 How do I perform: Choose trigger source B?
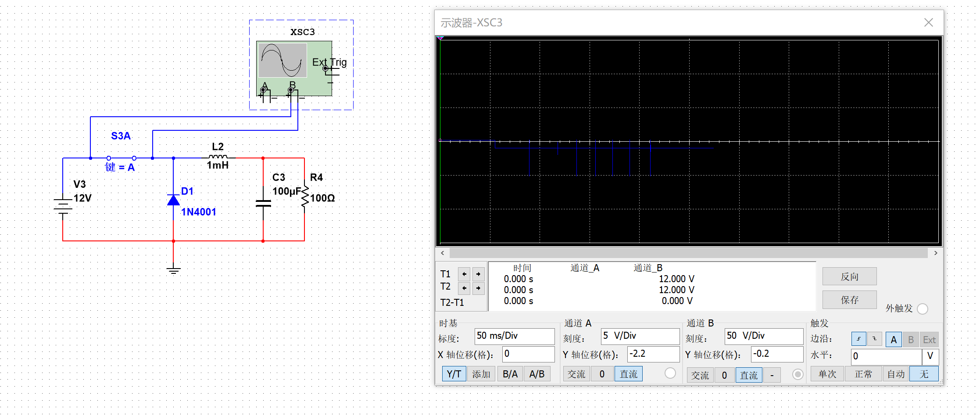point(911,340)
